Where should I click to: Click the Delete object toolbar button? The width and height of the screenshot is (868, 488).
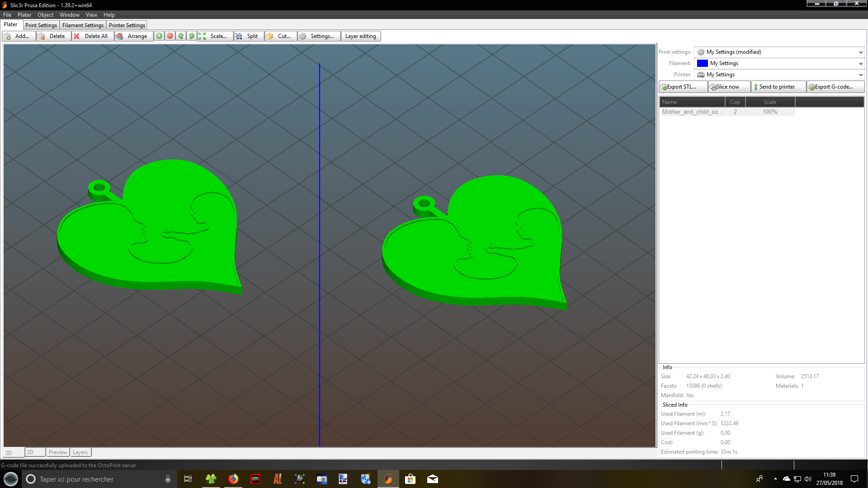click(53, 36)
